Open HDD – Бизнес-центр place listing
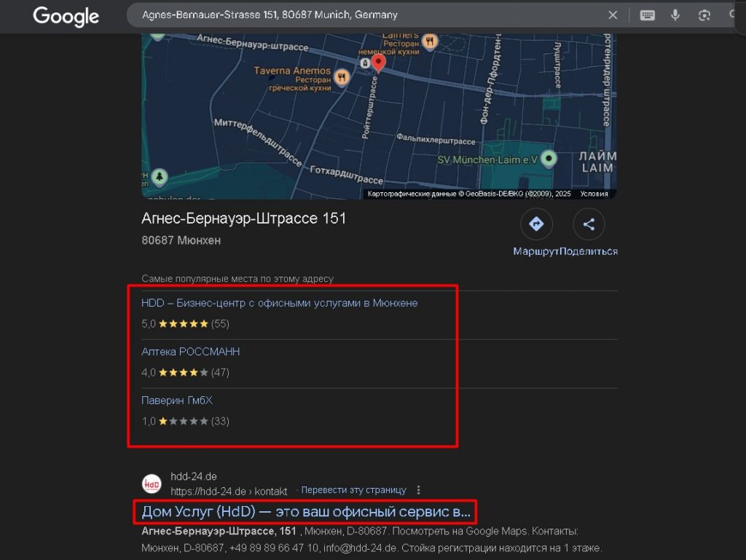 tap(279, 303)
